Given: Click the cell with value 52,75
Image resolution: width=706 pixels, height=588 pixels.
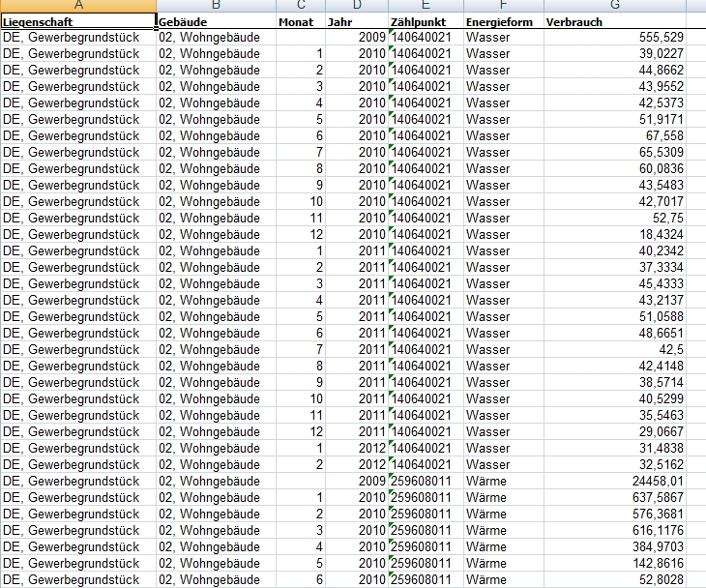Looking at the screenshot, I should point(614,218).
